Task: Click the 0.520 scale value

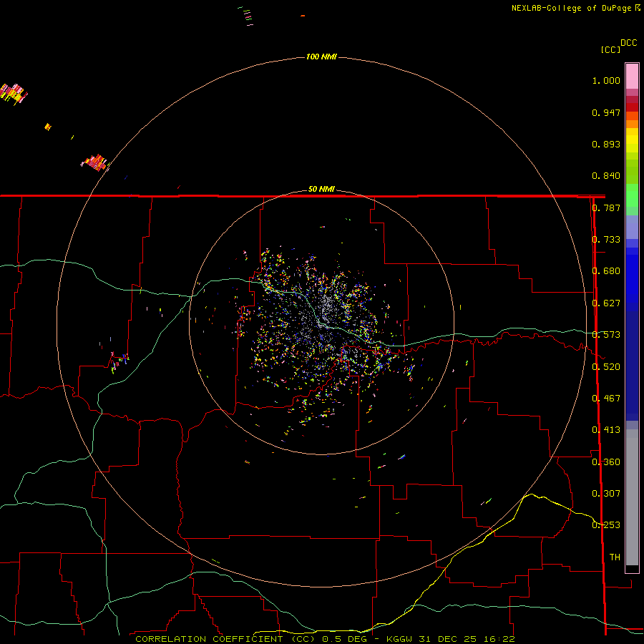Action: coord(606,367)
